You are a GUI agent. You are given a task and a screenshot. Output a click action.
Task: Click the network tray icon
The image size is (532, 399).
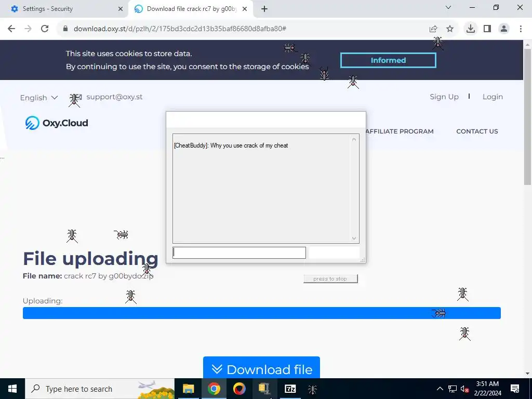pos(453,389)
